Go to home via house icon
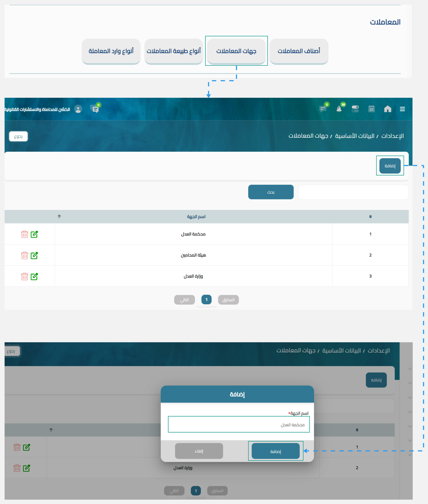Viewport: 428px width, 504px height. 387,109
